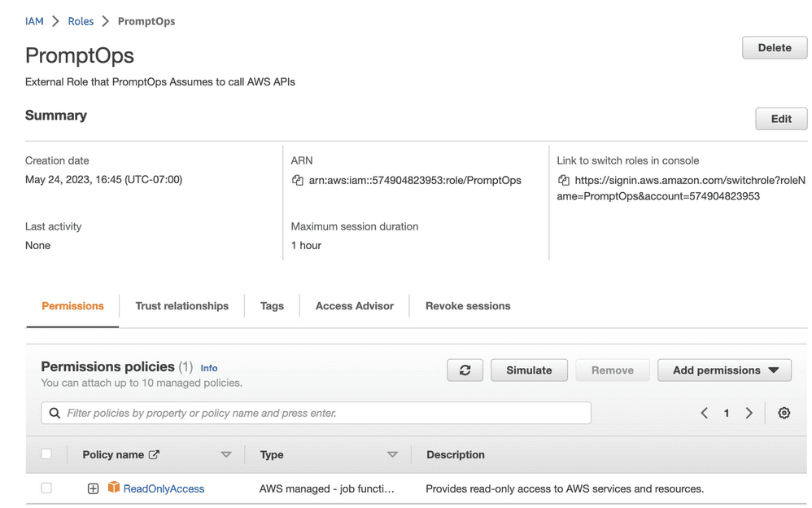This screenshot has width=812, height=508.
Task: Open the Permissions policies Info link
Action: point(209,368)
